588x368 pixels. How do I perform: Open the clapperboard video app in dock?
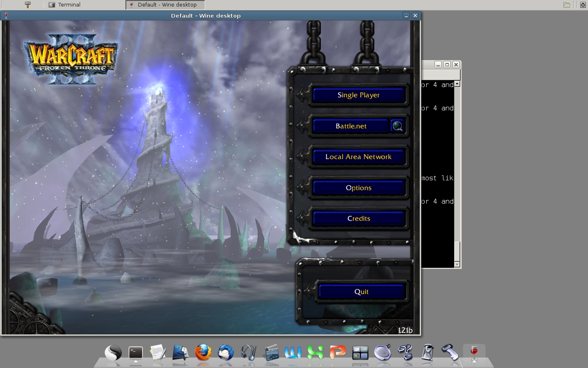coord(271,352)
